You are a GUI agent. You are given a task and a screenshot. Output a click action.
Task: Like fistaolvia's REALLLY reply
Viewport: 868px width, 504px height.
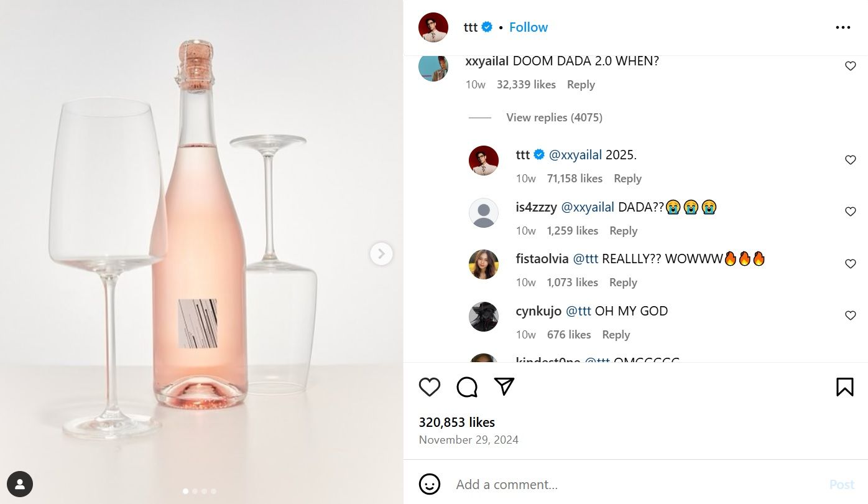click(x=850, y=264)
